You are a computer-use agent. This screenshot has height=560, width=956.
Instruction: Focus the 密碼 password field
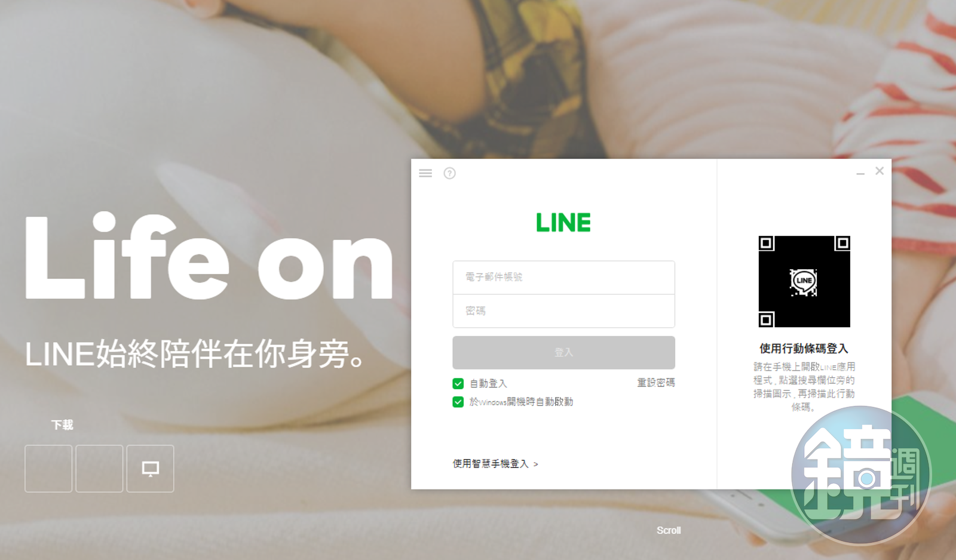(563, 311)
